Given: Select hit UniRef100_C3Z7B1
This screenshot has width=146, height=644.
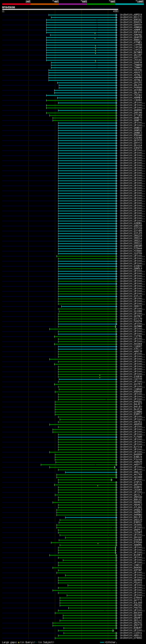Looking at the screenshot, I should pyautogui.click(x=131, y=336).
